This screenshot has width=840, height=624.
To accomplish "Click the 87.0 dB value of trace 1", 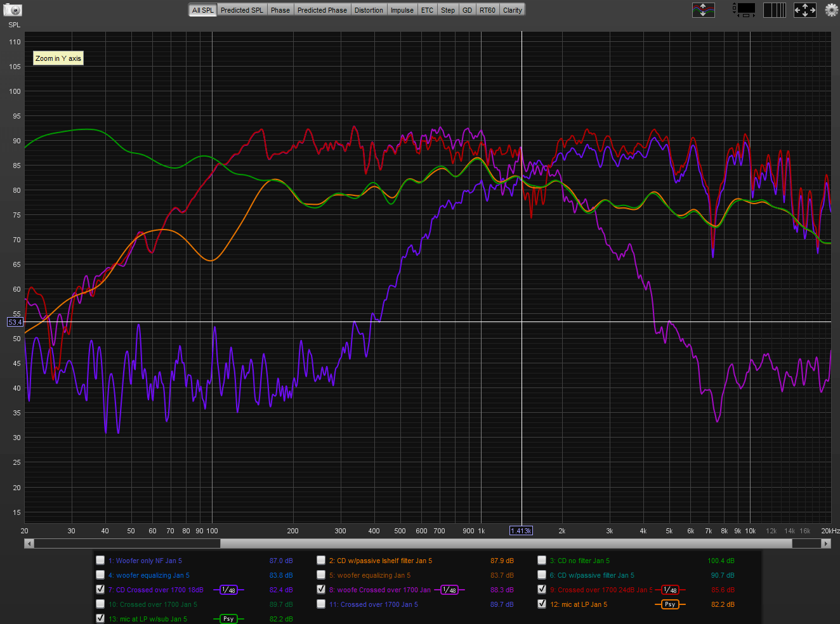I will coord(281,561).
